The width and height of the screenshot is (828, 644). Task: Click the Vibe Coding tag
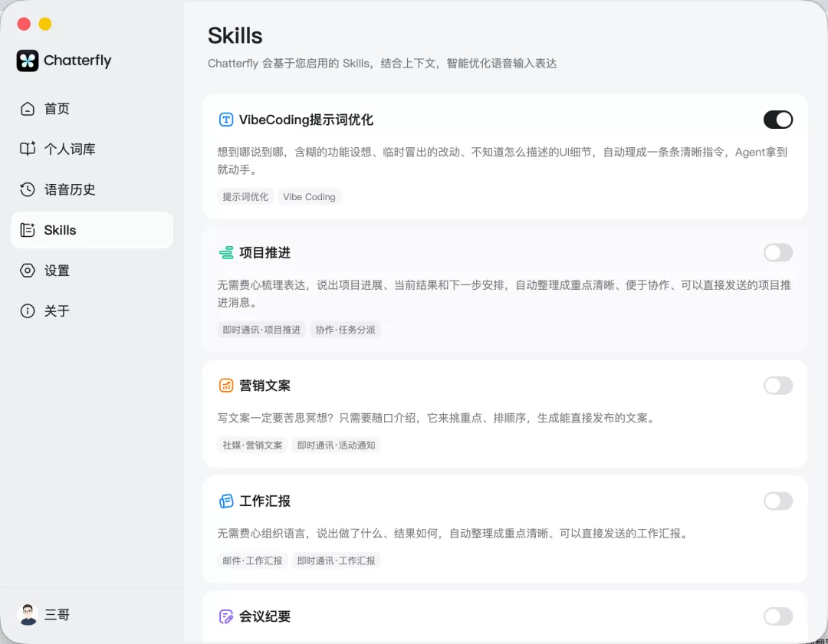coord(310,197)
